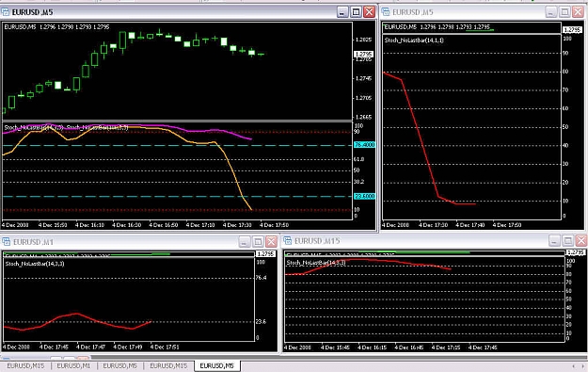Click the right tab-scroll arrow in tab bar
The image size is (588, 372).
click(582, 366)
